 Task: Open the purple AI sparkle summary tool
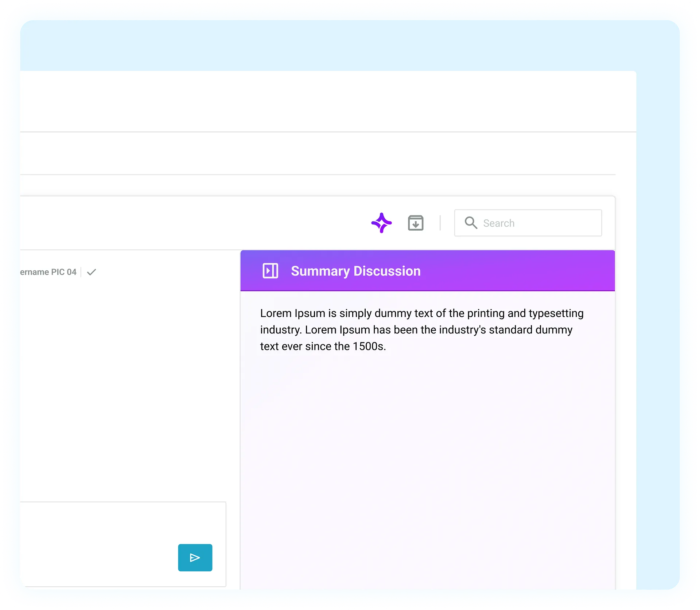pyautogui.click(x=381, y=223)
